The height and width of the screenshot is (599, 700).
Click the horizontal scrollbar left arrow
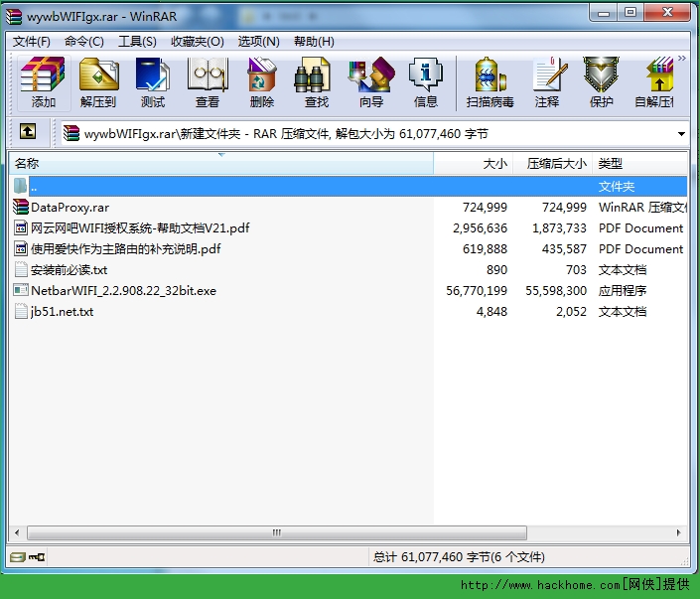click(x=17, y=532)
